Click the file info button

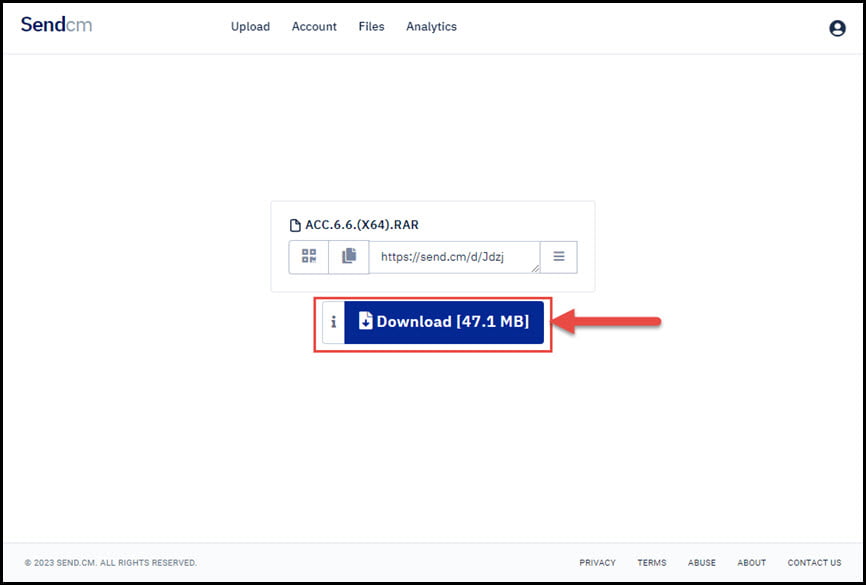(x=333, y=322)
